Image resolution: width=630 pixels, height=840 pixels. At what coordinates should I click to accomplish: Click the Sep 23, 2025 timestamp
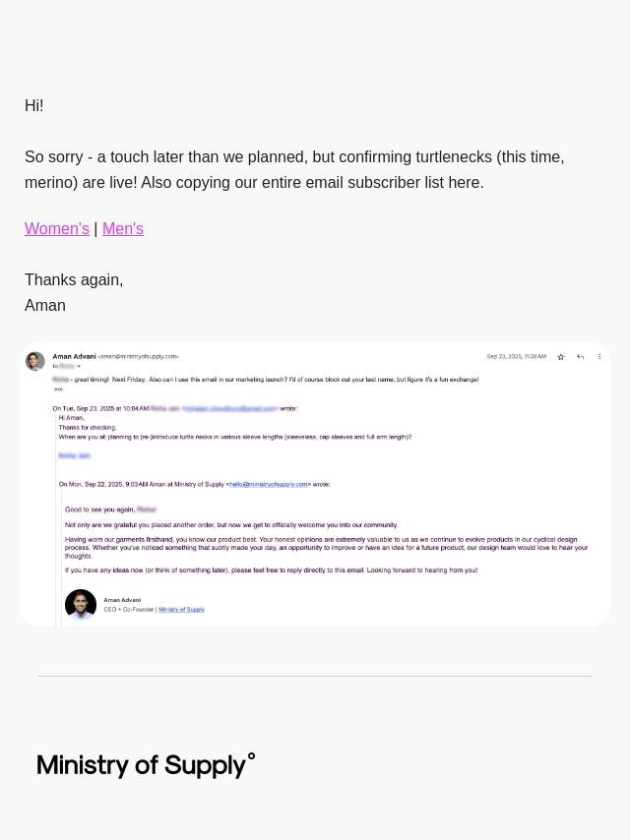(x=516, y=357)
